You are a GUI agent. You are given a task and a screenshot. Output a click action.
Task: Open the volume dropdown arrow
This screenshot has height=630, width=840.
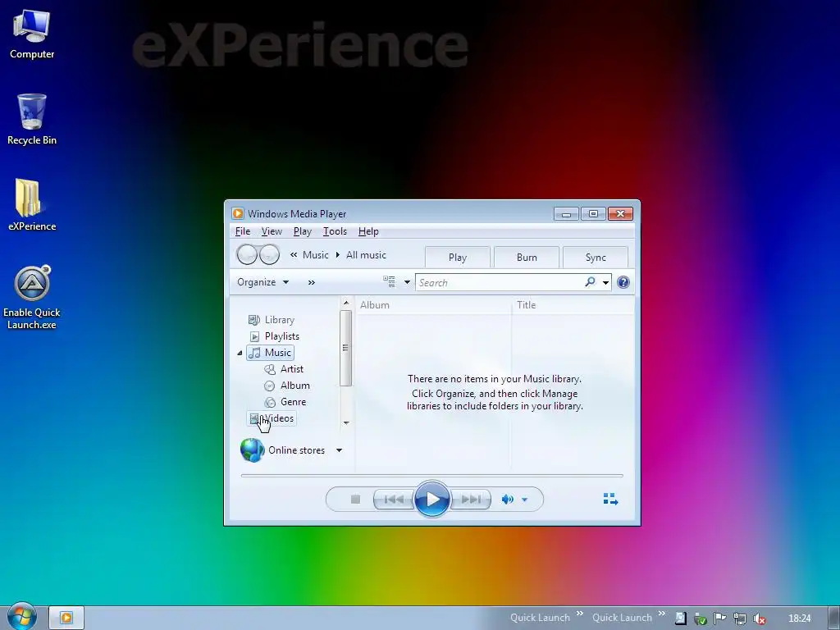[524, 500]
